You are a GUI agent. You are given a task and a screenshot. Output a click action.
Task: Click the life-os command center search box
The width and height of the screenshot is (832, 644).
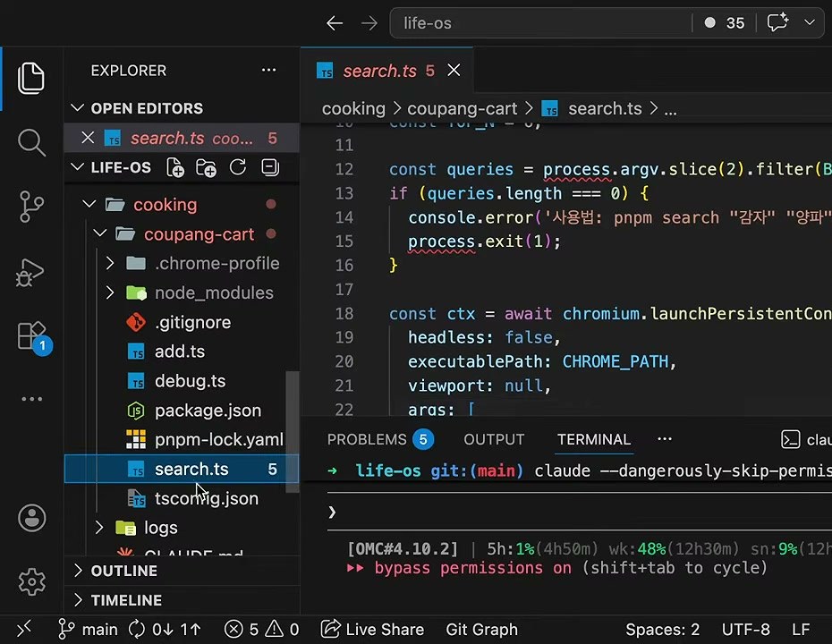(x=540, y=23)
